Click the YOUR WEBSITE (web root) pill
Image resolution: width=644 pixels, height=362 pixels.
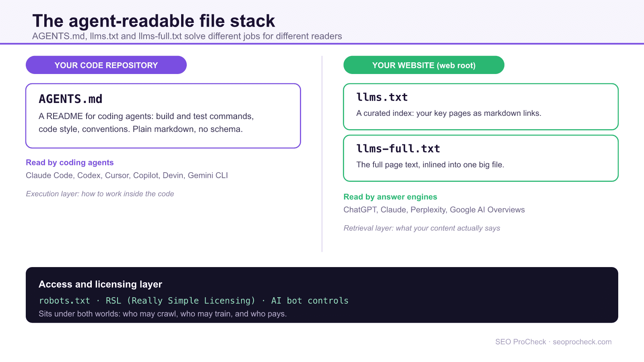[424, 65]
